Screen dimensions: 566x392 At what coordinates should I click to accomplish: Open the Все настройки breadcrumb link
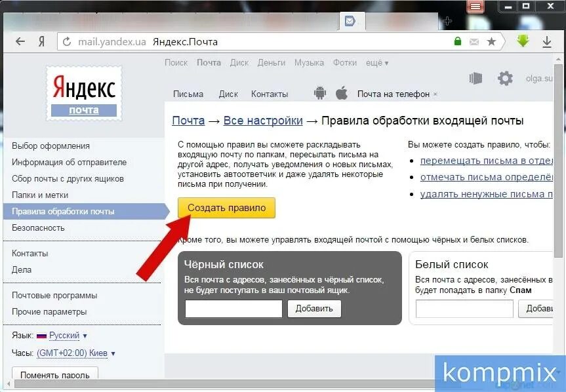coord(263,121)
